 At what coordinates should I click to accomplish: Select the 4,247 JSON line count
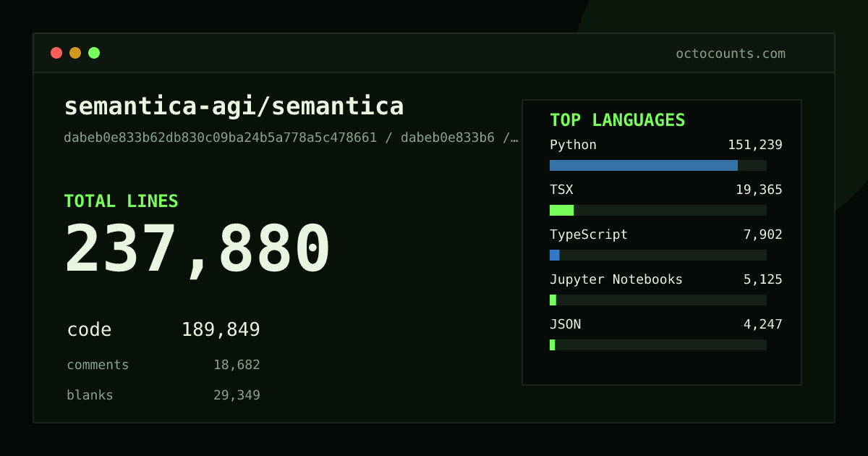click(763, 324)
